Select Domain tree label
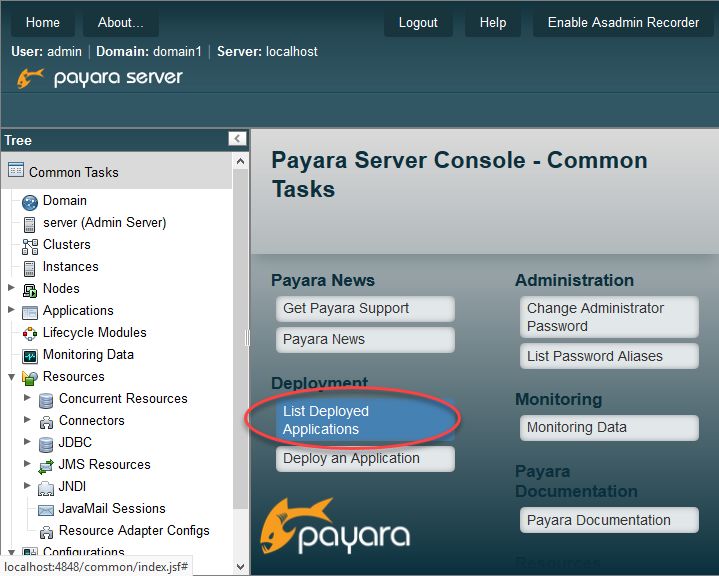This screenshot has height=576, width=719. [65, 201]
